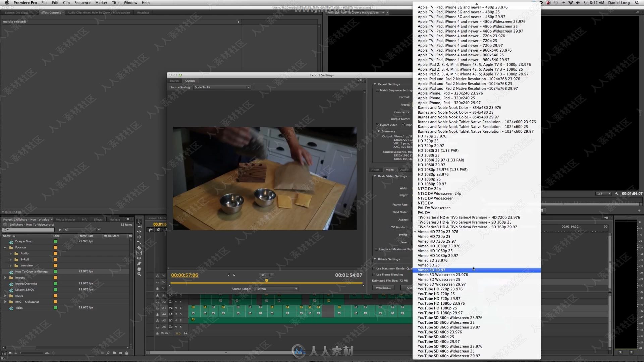Select How To Grow a Microgar sequence
This screenshot has height=362, width=644.
32,271
